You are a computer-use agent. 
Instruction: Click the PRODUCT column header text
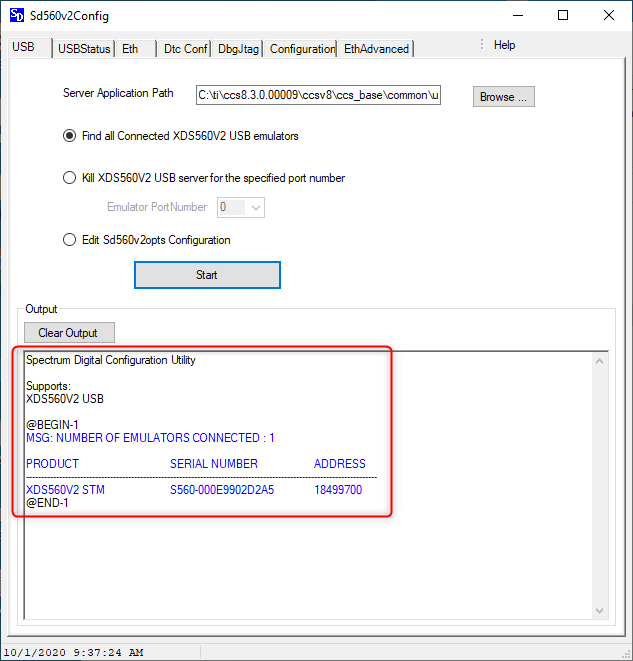coord(52,464)
